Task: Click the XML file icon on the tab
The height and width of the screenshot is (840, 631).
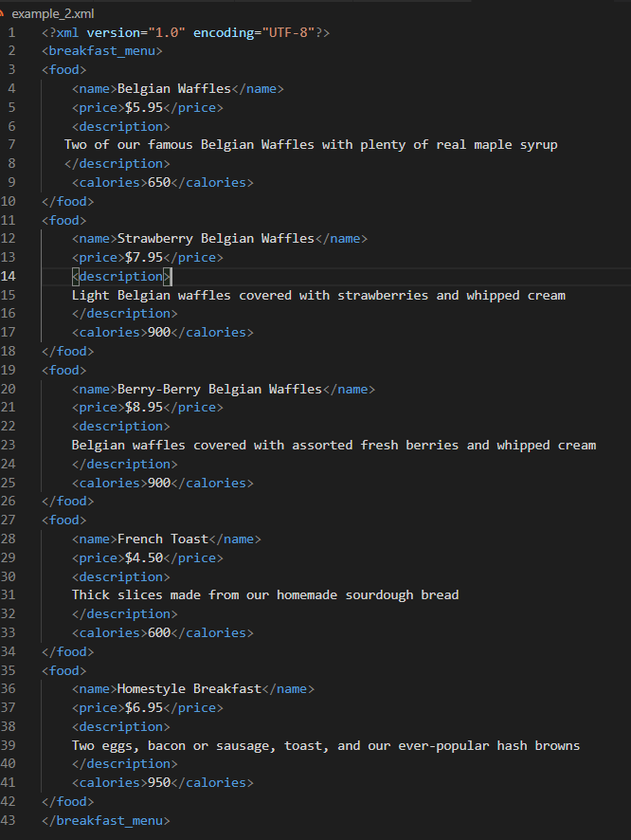Action: point(4,14)
